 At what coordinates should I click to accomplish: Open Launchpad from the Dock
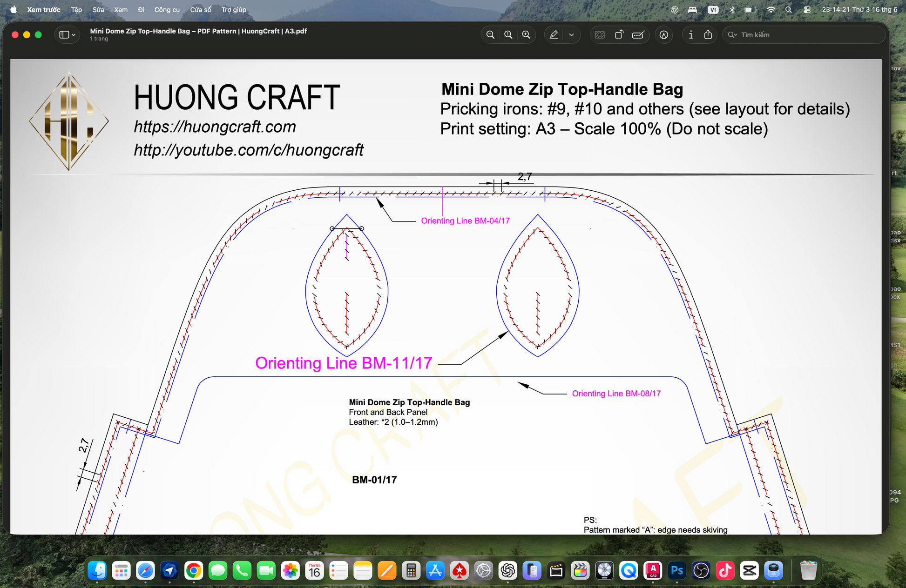[x=122, y=570]
